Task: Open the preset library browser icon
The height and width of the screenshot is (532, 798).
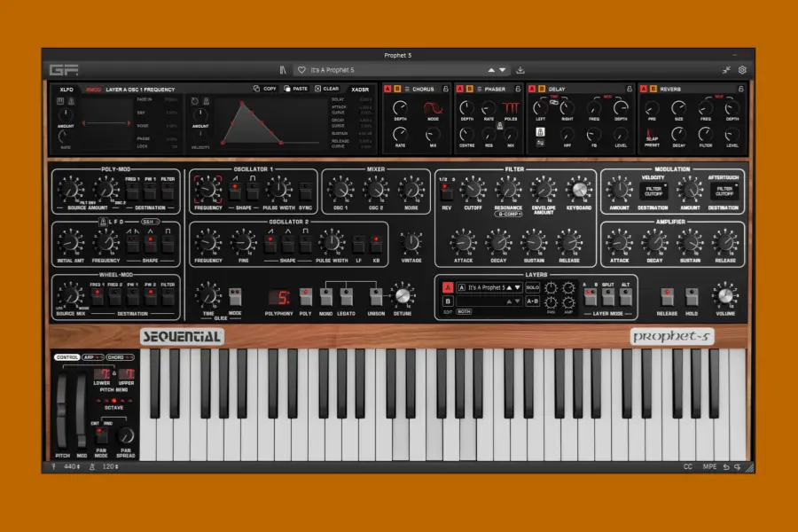Action: 283,70
